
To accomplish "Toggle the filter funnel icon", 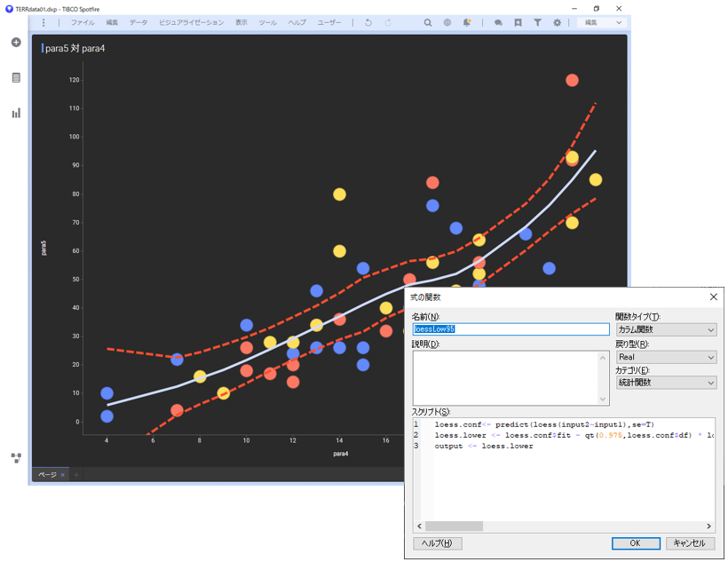I will pyautogui.click(x=537, y=22).
